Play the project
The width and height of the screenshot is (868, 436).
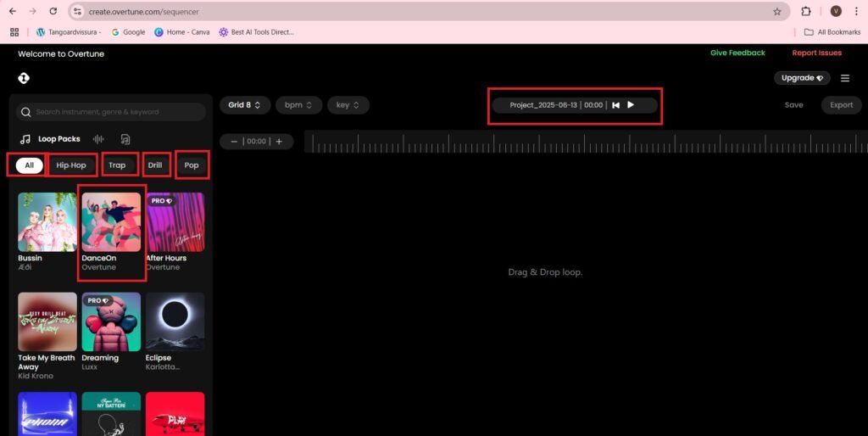click(x=631, y=104)
